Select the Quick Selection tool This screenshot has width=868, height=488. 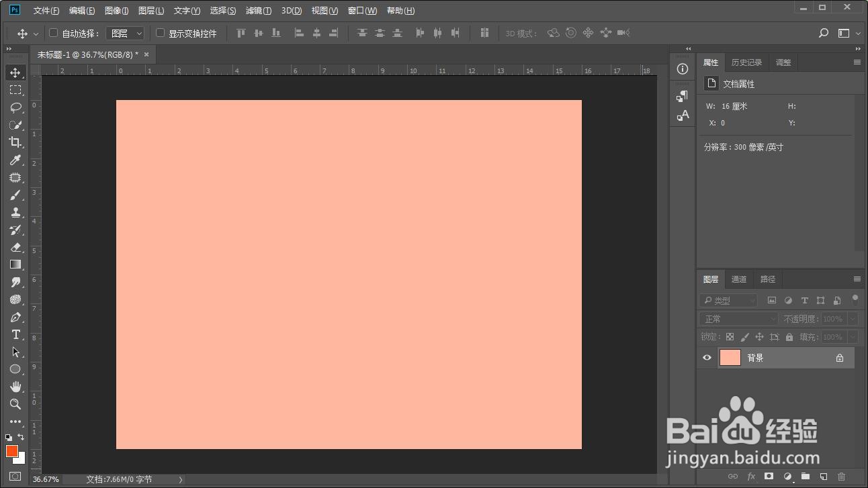[x=15, y=125]
